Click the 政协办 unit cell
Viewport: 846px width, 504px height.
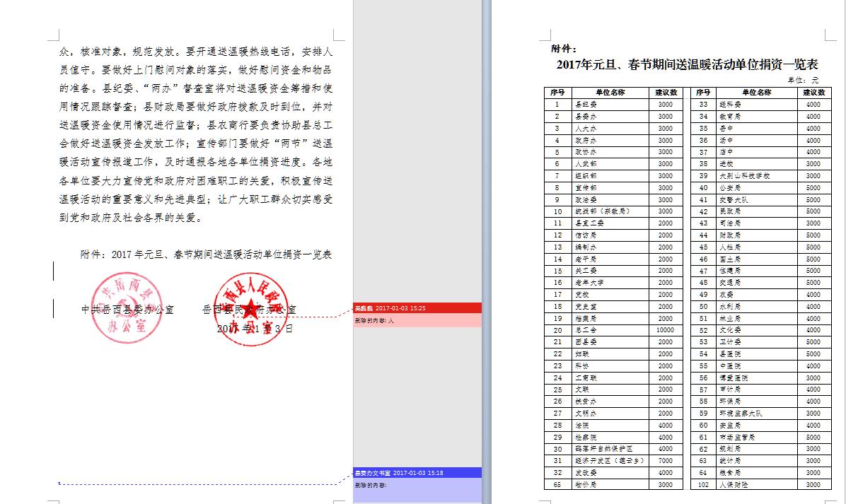(610, 152)
